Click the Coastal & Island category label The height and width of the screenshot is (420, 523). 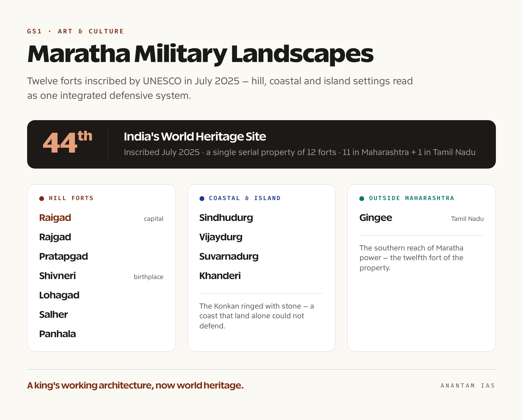245,198
